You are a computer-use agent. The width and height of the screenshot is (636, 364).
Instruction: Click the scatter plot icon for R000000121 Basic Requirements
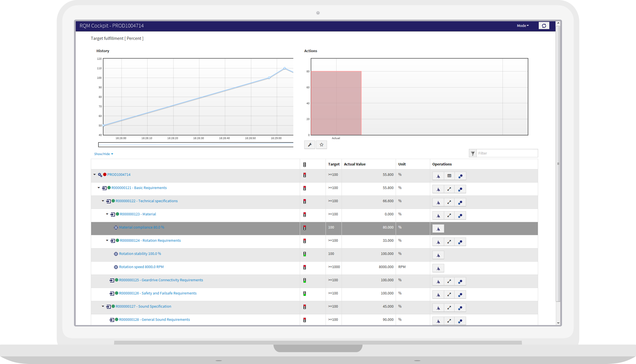pos(460,189)
